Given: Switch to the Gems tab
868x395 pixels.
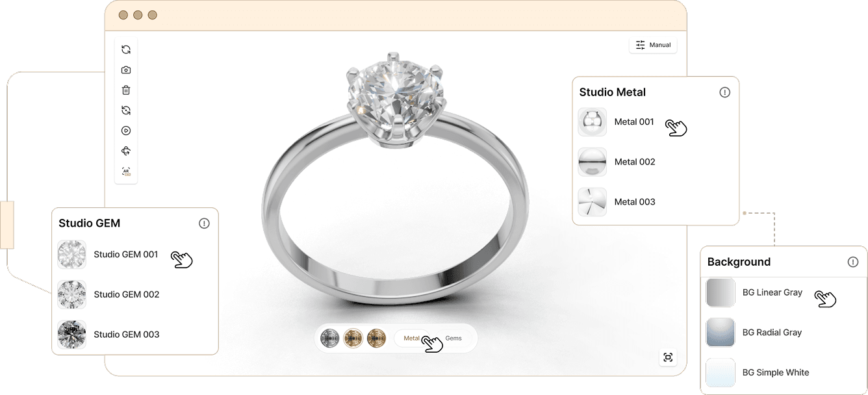Looking at the screenshot, I should (453, 338).
